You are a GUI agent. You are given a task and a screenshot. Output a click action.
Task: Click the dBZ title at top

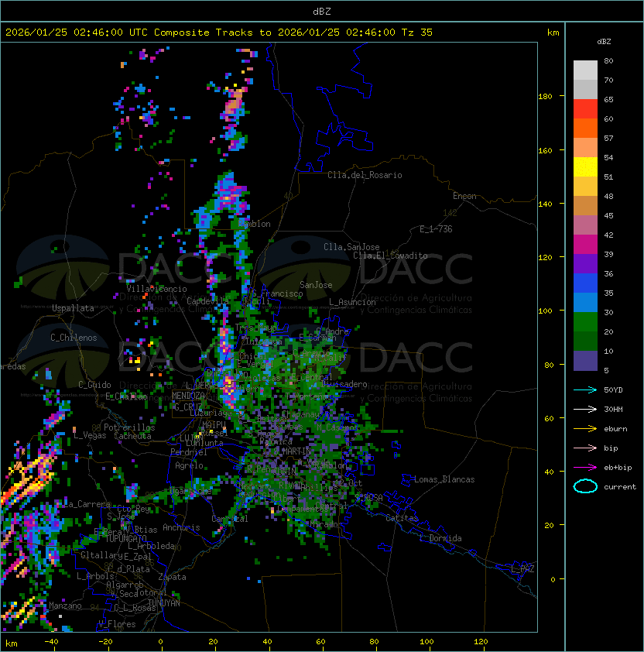pos(322,11)
